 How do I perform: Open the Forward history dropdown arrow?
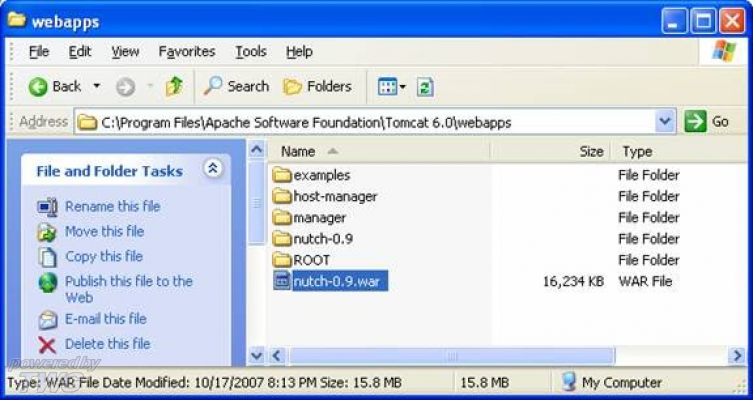(x=150, y=86)
